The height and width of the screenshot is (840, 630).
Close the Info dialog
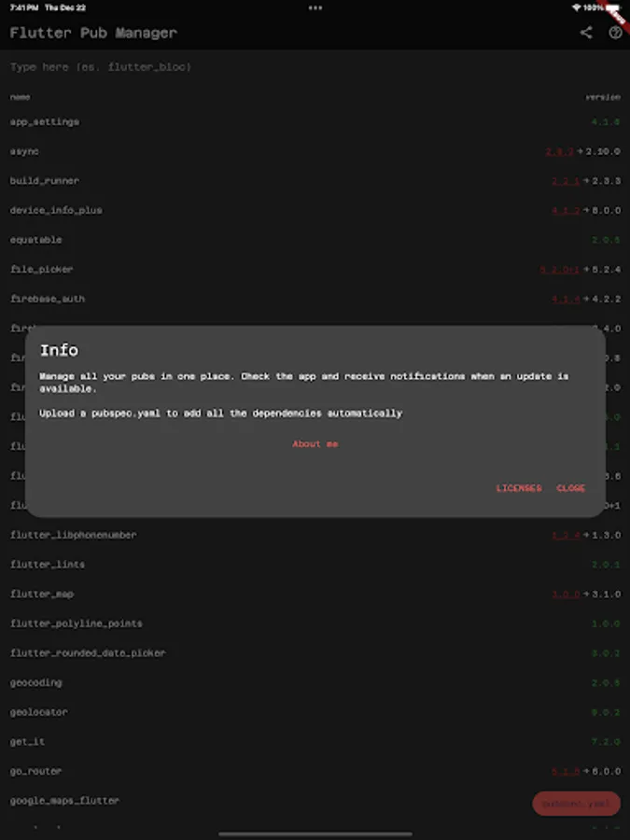point(570,488)
